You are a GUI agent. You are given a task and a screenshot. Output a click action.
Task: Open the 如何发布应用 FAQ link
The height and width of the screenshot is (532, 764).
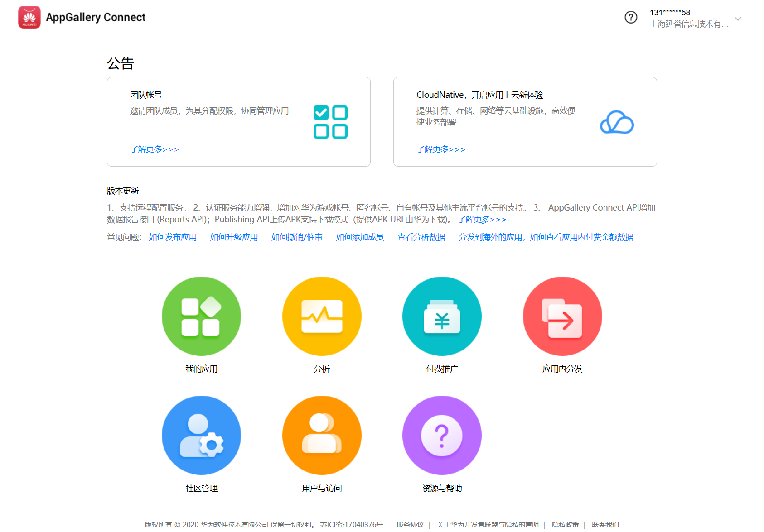[173, 237]
